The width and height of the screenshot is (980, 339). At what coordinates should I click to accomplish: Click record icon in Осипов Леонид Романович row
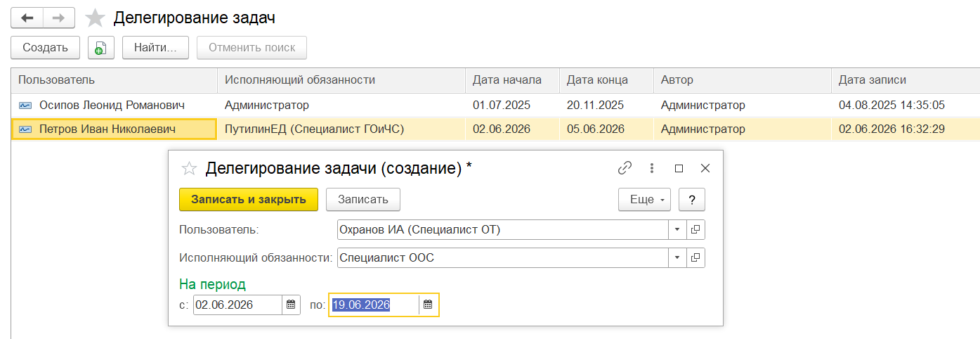[x=26, y=105]
